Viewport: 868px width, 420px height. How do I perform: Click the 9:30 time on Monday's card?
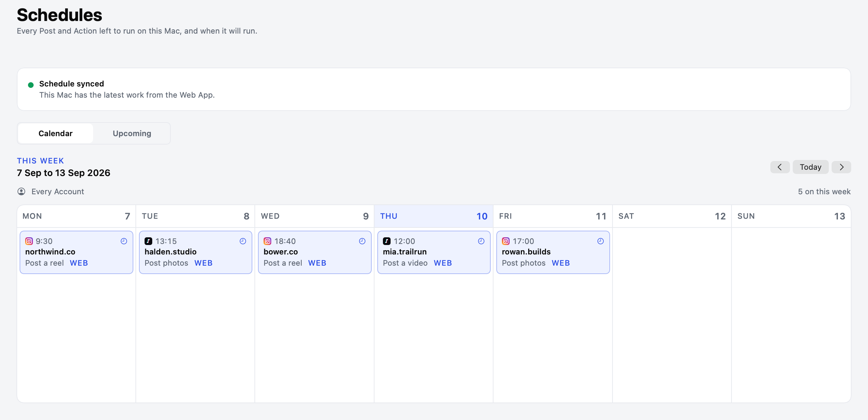[44, 241]
